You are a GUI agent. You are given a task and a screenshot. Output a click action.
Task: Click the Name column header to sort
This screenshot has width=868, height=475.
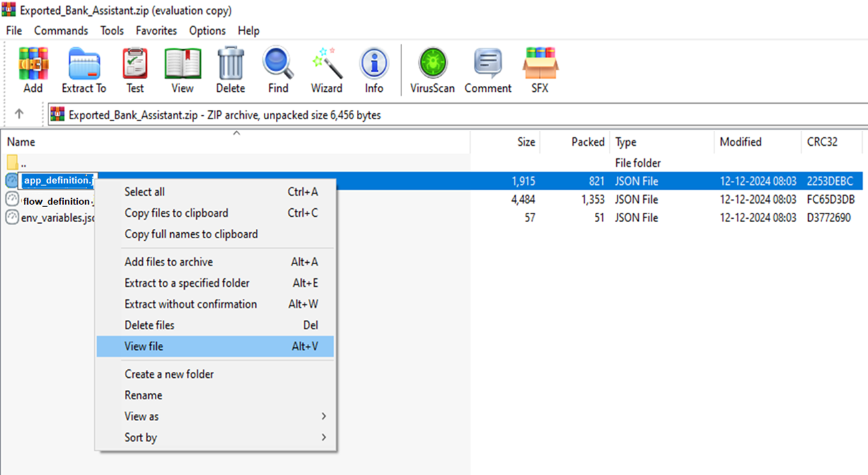click(x=235, y=142)
